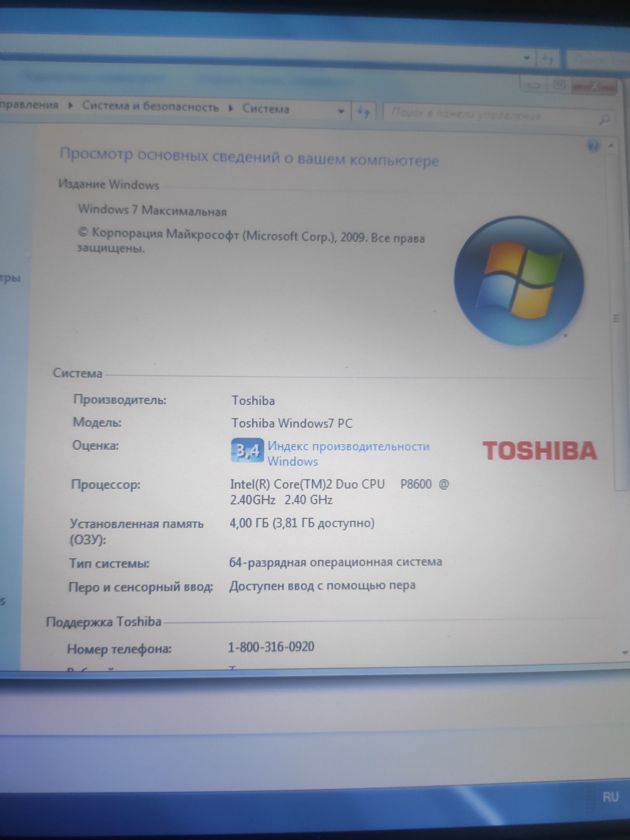Click the Система breadcrumb item

(265, 109)
